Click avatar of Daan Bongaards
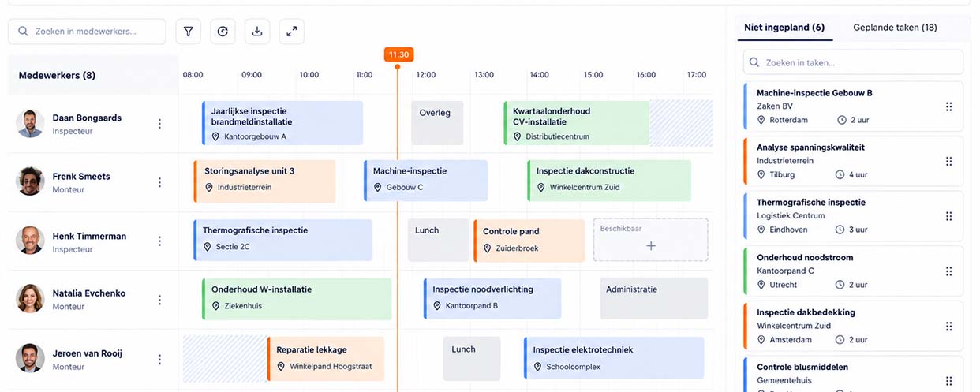The image size is (980, 392). point(30,124)
